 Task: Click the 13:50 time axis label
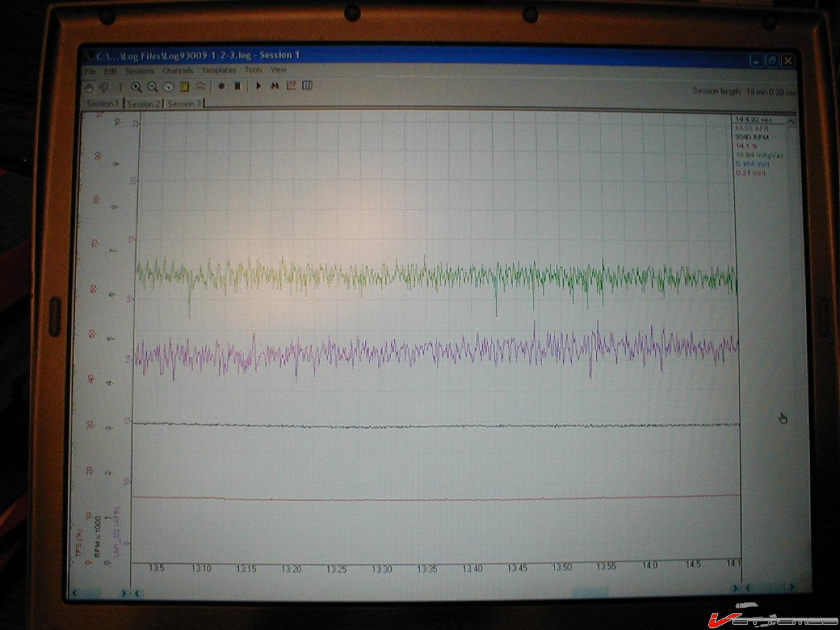pos(561,566)
